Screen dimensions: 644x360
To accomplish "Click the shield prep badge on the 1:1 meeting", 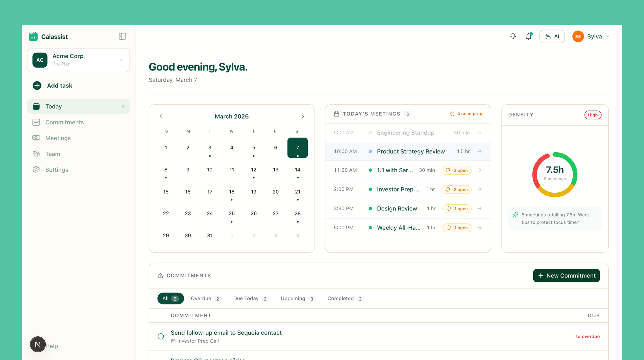I will (457, 170).
